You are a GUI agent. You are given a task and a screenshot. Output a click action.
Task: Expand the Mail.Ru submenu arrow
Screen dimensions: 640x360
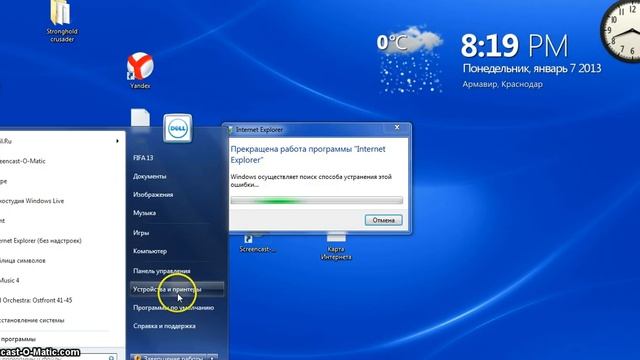pos(118,141)
